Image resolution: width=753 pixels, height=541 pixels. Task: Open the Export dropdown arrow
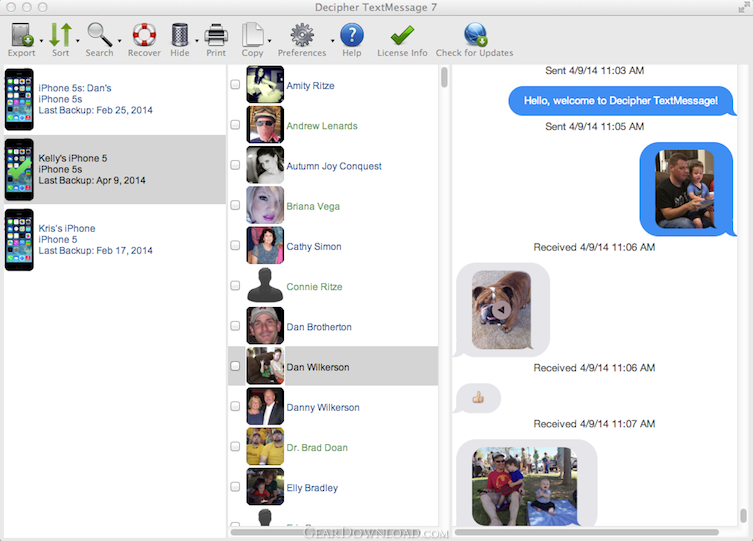[x=41, y=41]
